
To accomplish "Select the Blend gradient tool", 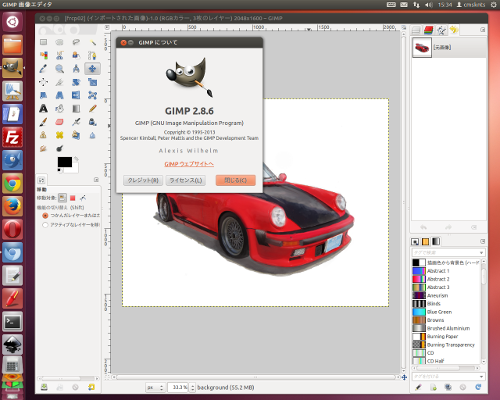I will 76,109.
